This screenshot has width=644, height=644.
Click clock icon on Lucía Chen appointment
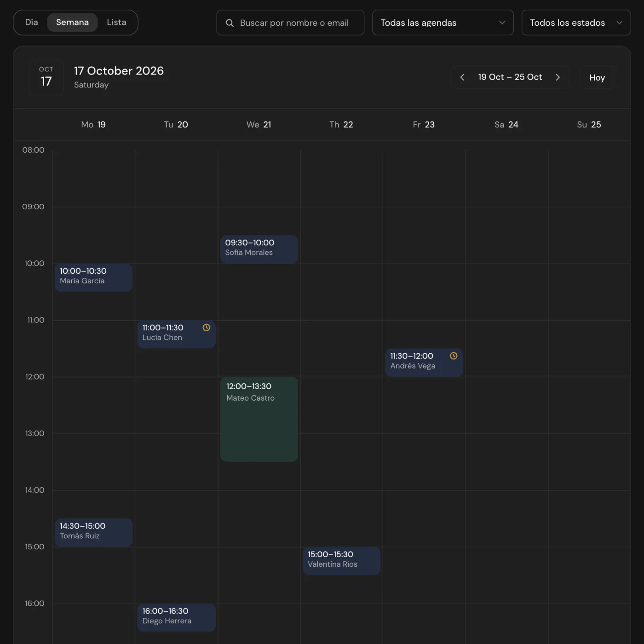point(207,328)
